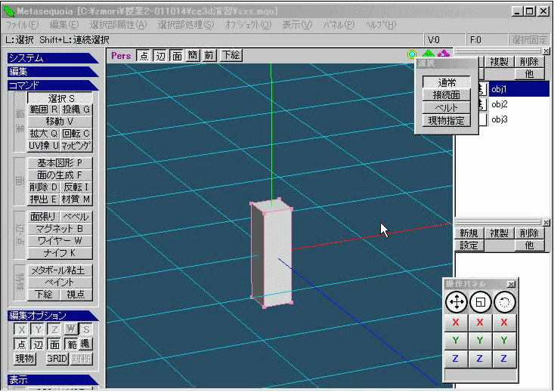The width and height of the screenshot is (554, 392).
Task: Toggle 辺 in the 編集オプション panel
Action: pos(38,344)
